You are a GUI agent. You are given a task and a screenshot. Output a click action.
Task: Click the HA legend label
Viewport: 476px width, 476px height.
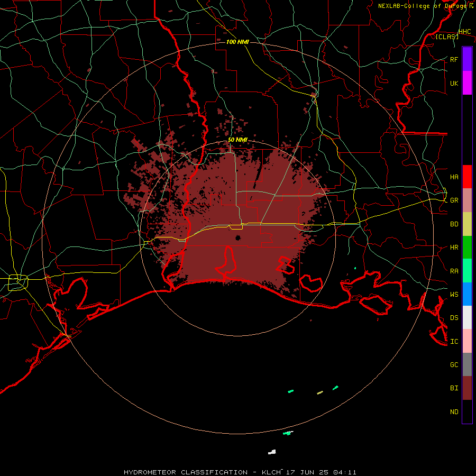pos(454,177)
